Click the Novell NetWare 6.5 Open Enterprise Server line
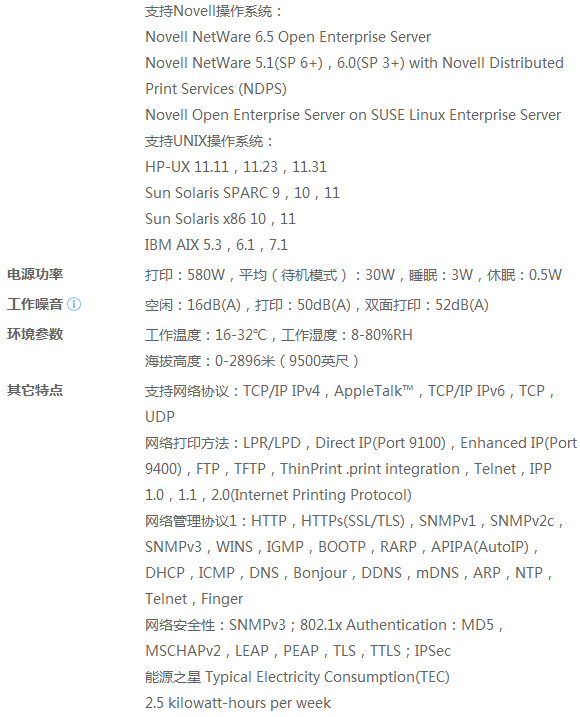This screenshot has height=717, width=580. pyautogui.click(x=288, y=37)
